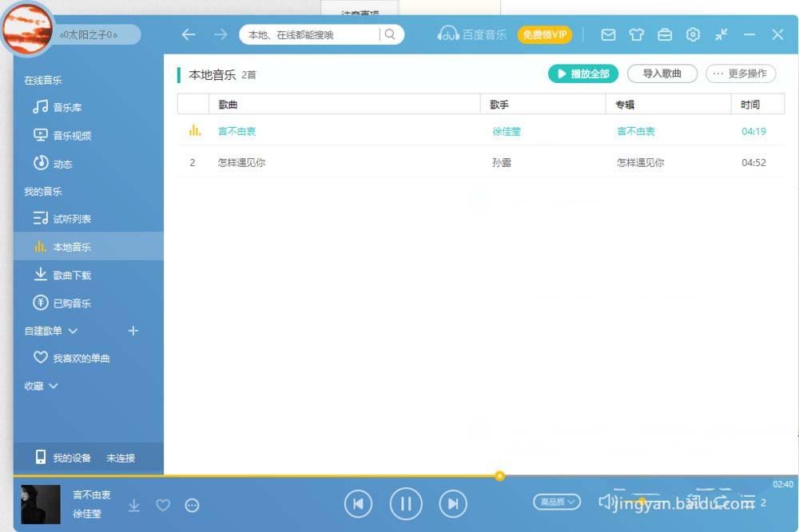
Task: Open the toolbox icon
Action: 665,34
